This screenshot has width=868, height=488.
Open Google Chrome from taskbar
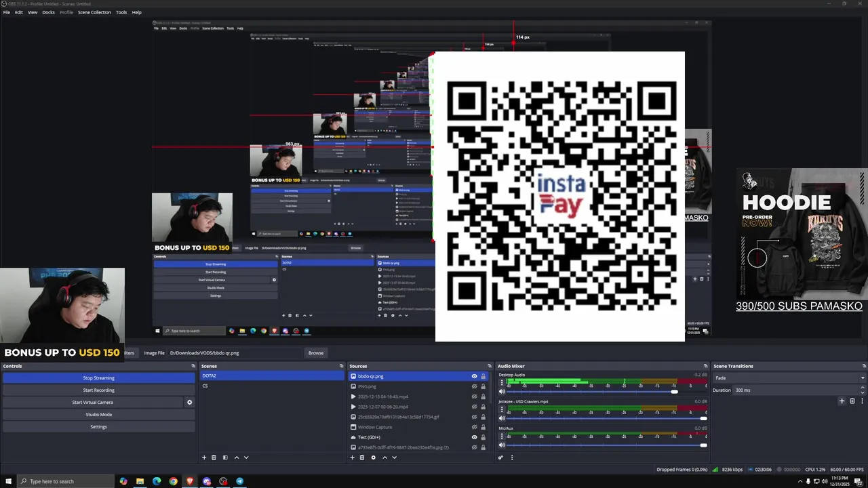tap(173, 481)
